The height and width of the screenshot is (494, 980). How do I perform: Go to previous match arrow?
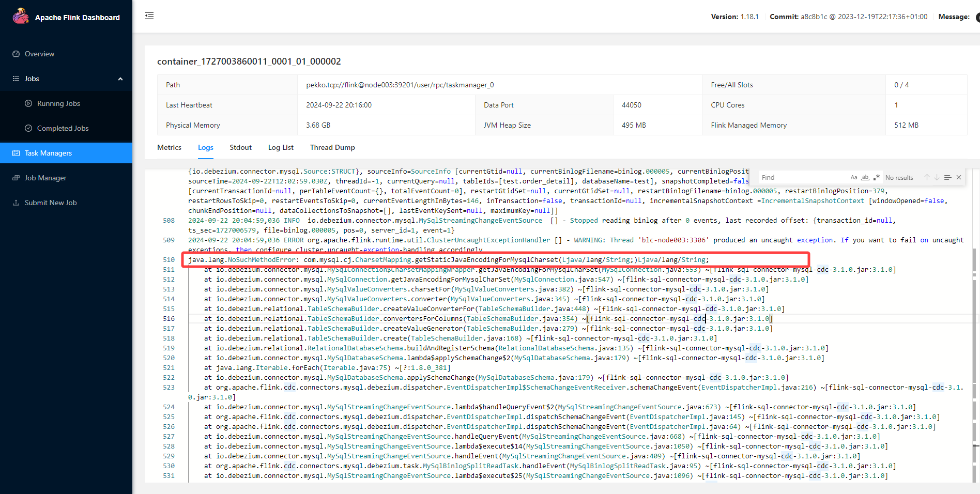(927, 177)
